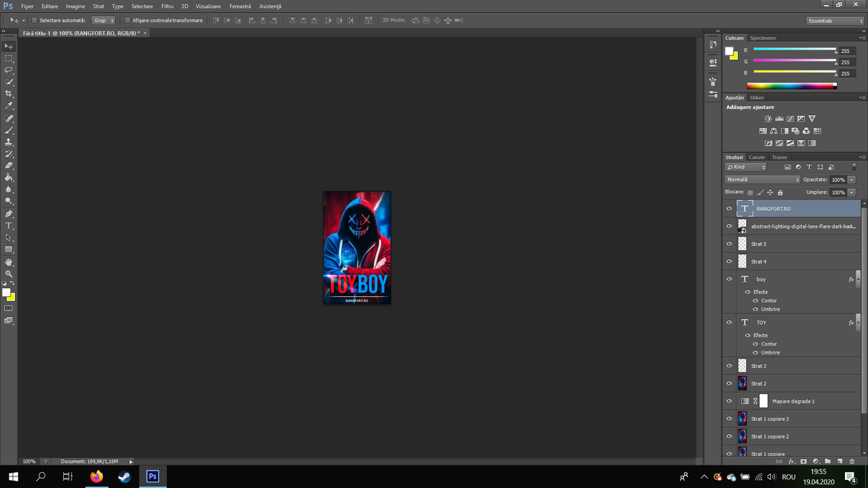Screen dimensions: 868x488
Task: Delete layer with the trash icon
Action: 852,461
